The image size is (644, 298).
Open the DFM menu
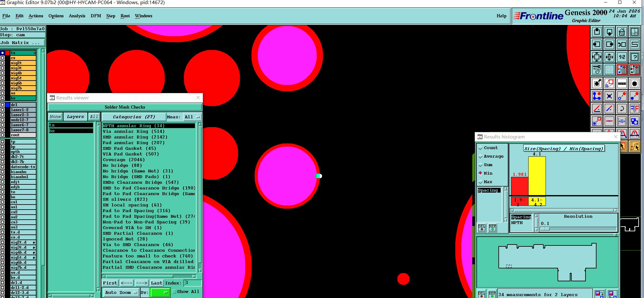(x=96, y=16)
